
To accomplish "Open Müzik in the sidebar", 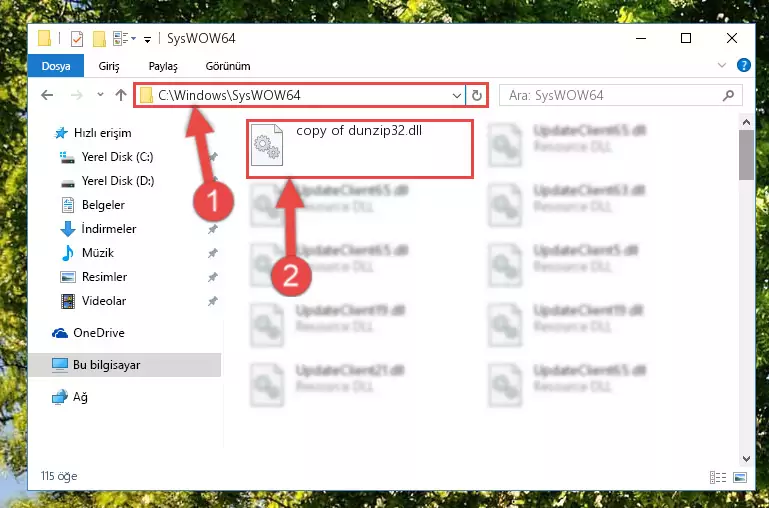I will point(98,253).
